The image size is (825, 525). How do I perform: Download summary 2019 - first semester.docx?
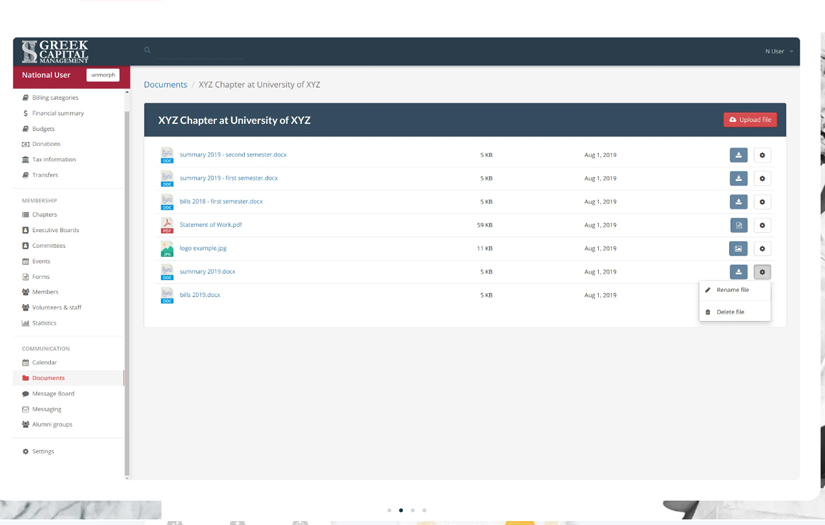click(x=738, y=178)
